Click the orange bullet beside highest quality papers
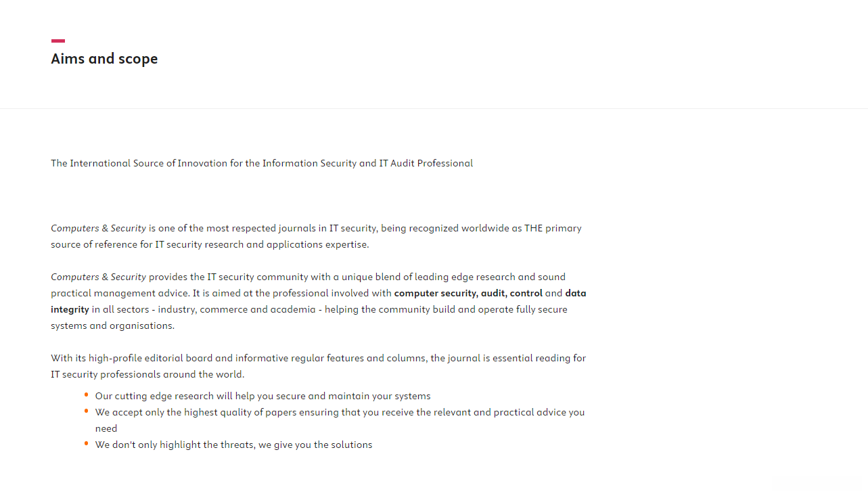The height and width of the screenshot is (496, 868). tap(87, 410)
